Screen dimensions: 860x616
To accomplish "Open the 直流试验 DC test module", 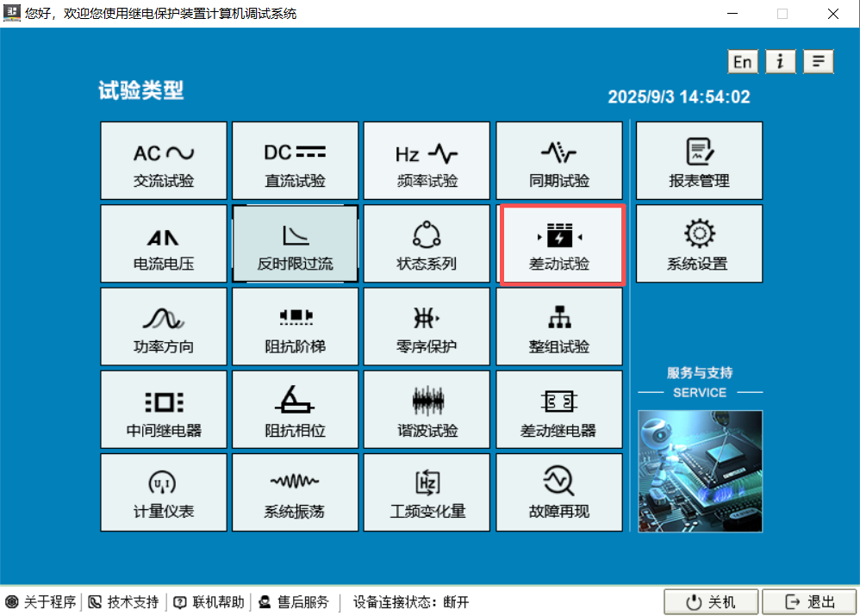I will click(x=295, y=160).
